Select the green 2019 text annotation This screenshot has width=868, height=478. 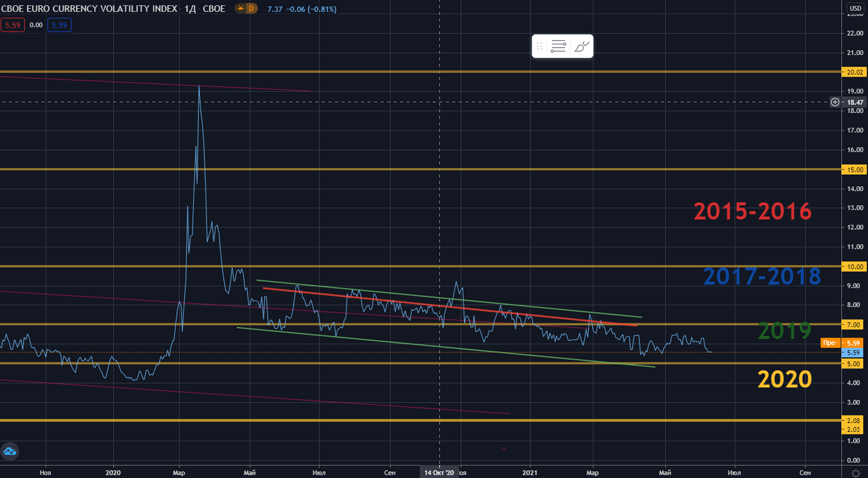[x=785, y=331]
